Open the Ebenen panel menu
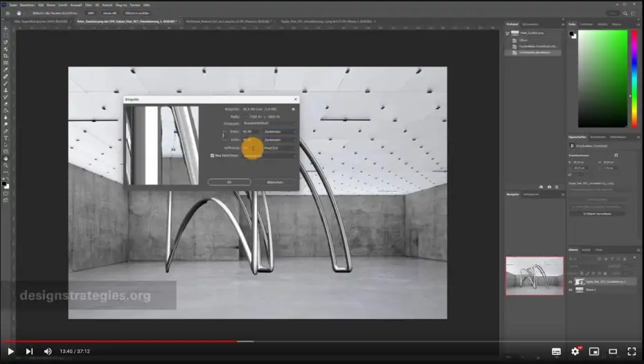The height and width of the screenshot is (364, 644). 638,250
